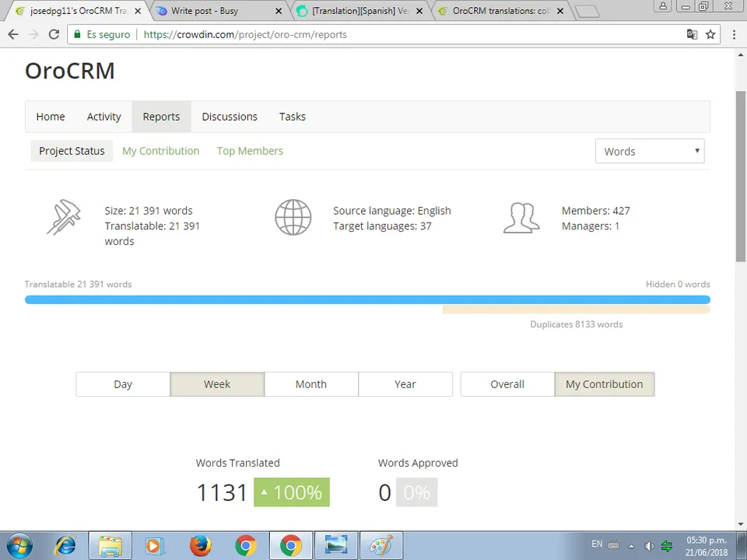
Task: Launch Firefox from the taskbar
Action: pyautogui.click(x=201, y=546)
